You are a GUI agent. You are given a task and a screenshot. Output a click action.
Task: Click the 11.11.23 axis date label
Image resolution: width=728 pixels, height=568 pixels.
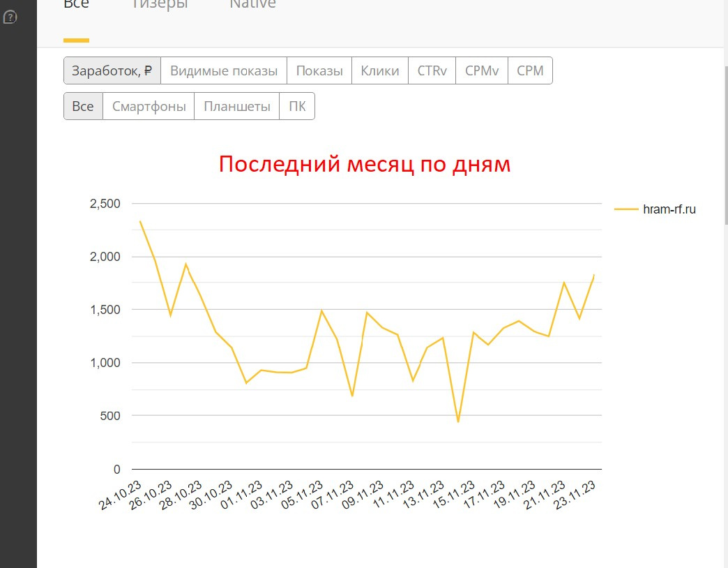(x=394, y=495)
